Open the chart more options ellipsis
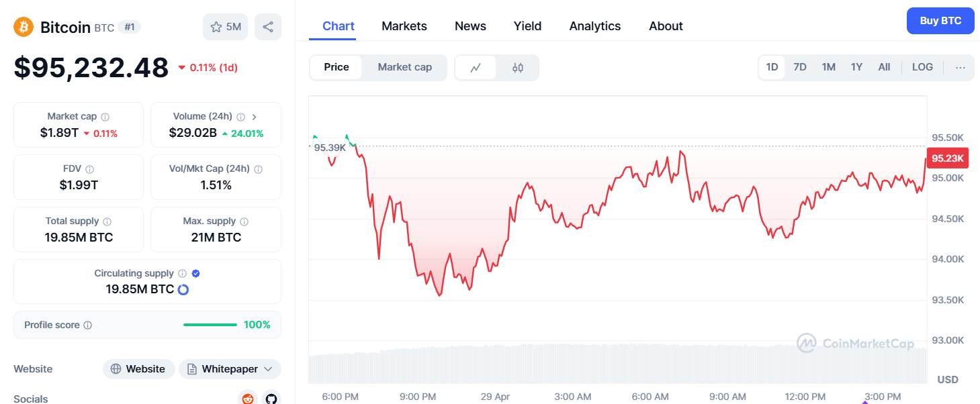 click(960, 67)
